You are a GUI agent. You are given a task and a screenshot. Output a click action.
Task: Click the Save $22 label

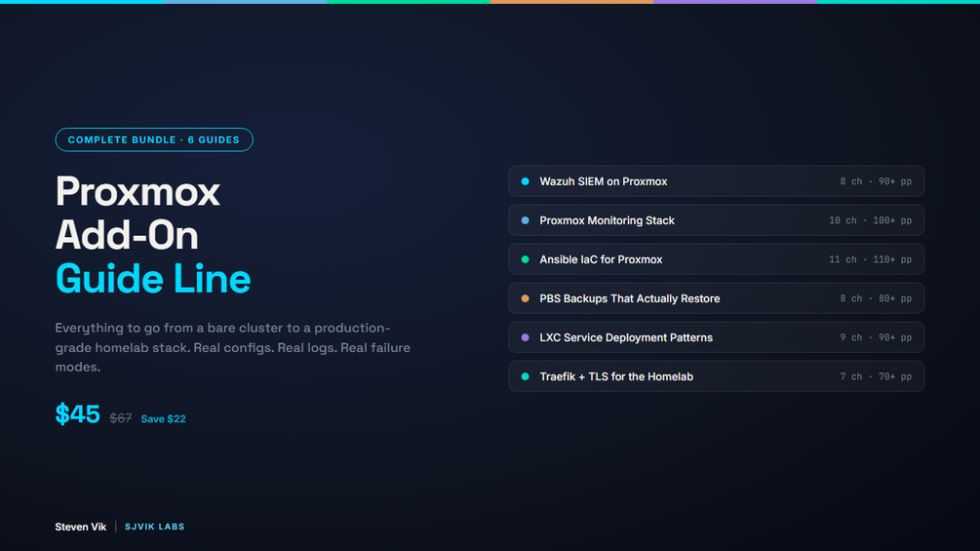tap(163, 418)
